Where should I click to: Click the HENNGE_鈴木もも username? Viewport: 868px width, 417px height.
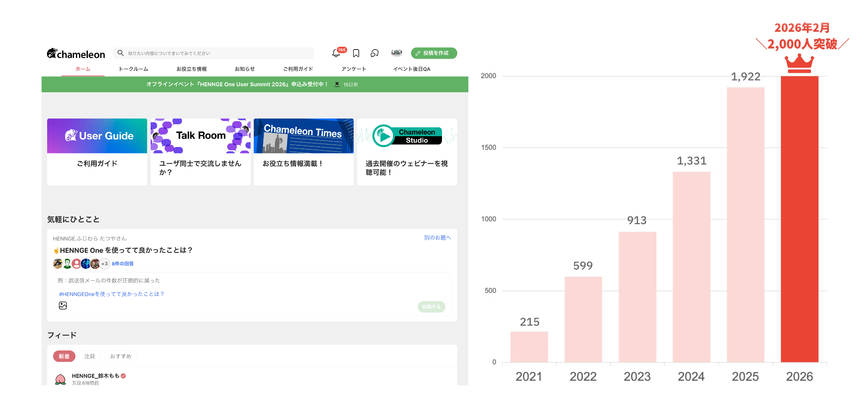coord(96,376)
